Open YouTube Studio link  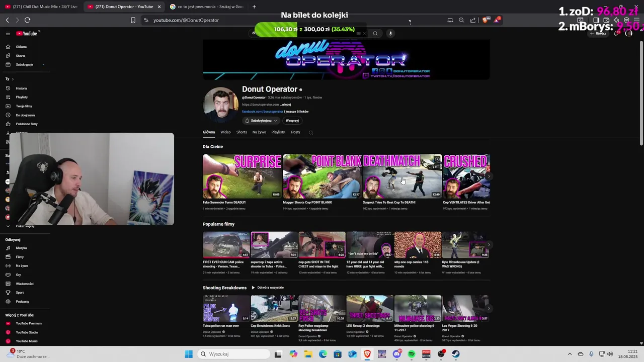click(x=27, y=332)
